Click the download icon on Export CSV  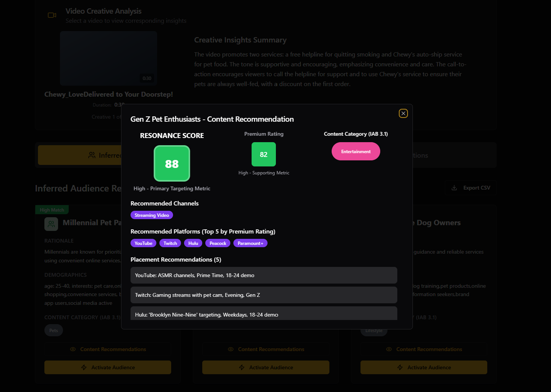coord(454,188)
